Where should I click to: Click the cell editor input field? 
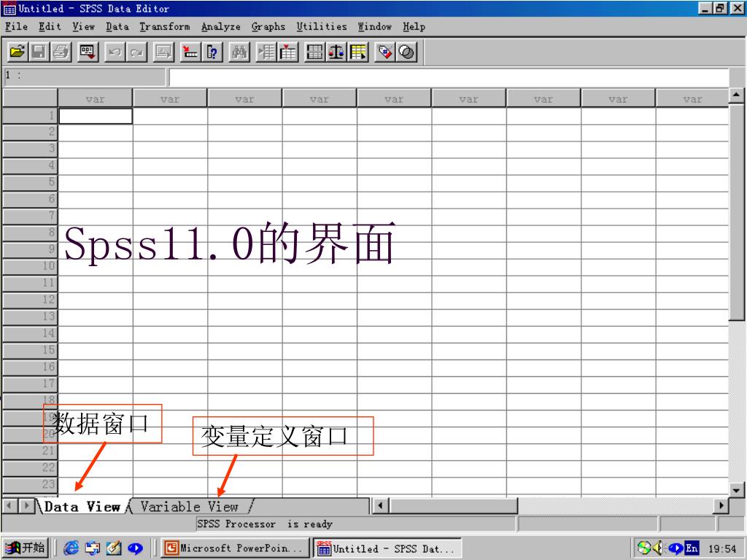coord(449,77)
